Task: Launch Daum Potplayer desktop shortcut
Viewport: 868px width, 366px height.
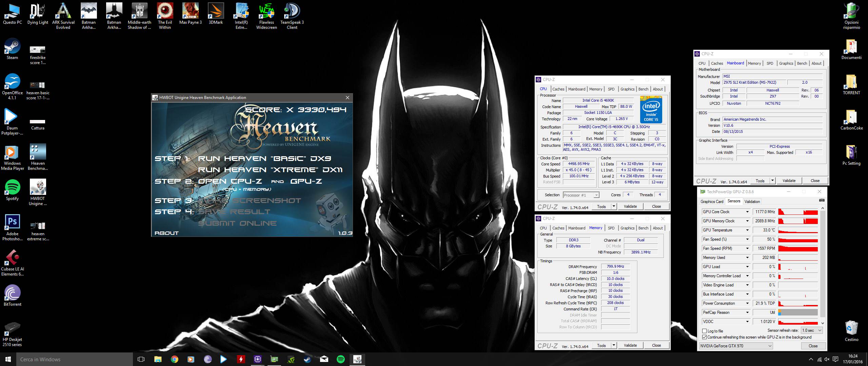Action: (12, 122)
